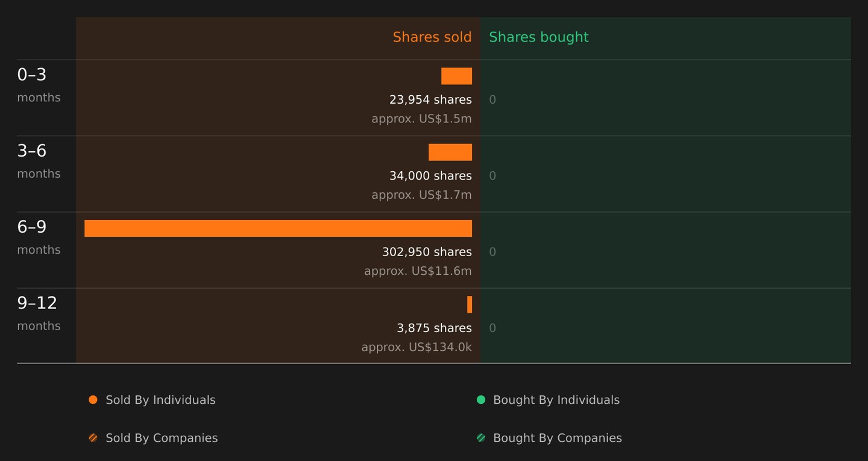Screen dimensions: 868x461
Task: Click the 23,954 shares value
Action: click(x=430, y=99)
